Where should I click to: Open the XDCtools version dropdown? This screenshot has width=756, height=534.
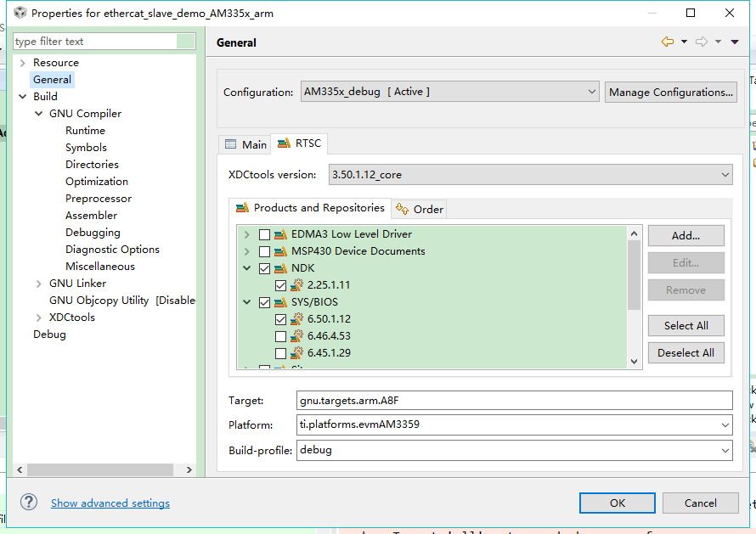[530, 175]
